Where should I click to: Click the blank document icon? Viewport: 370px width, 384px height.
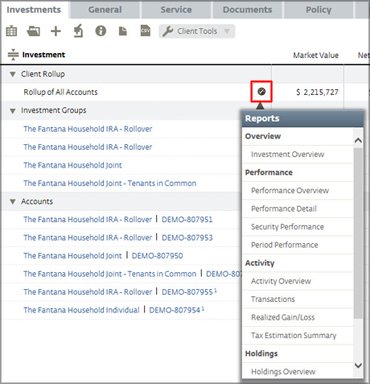(123, 31)
